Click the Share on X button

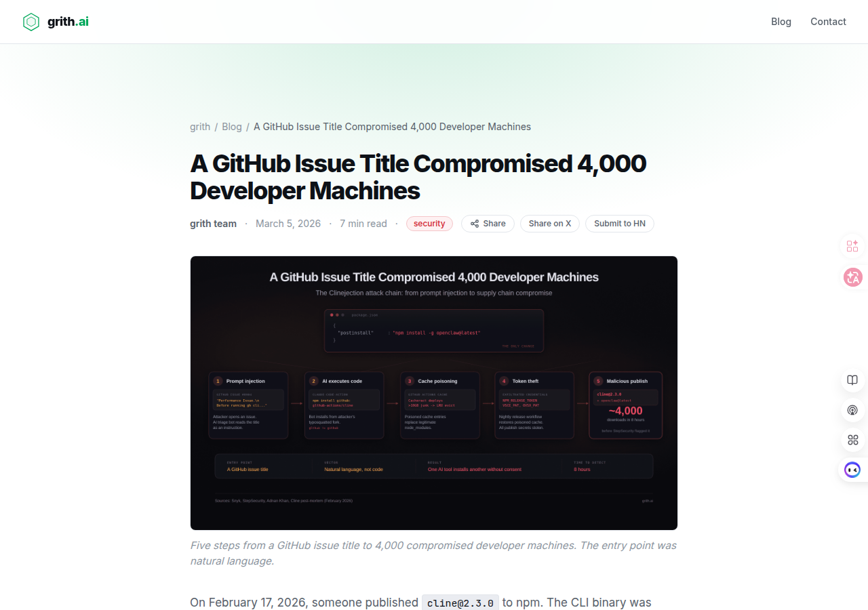[550, 224]
